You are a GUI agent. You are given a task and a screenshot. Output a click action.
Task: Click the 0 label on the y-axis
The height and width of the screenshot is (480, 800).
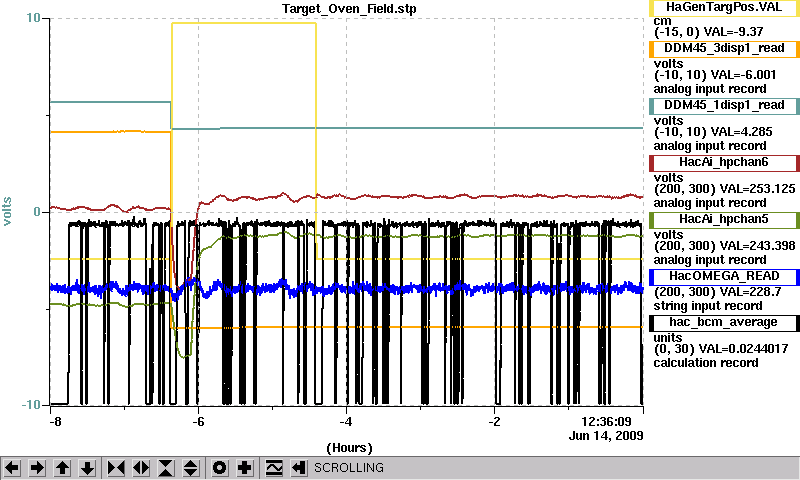[x=37, y=212]
